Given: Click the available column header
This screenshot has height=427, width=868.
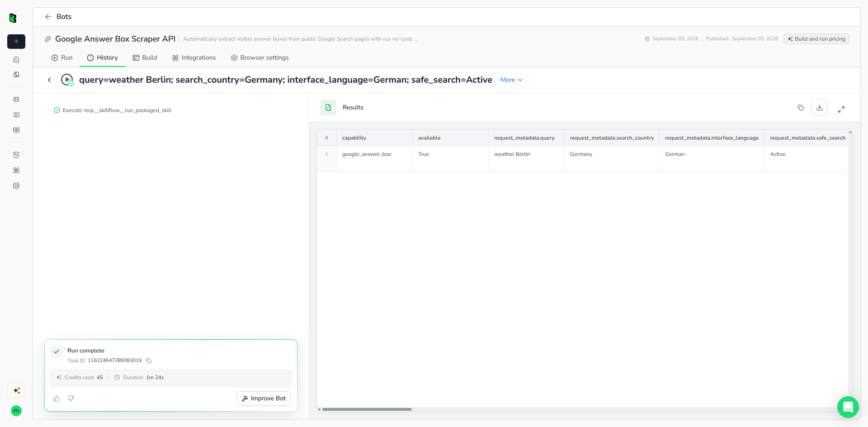Looking at the screenshot, I should click(x=450, y=138).
